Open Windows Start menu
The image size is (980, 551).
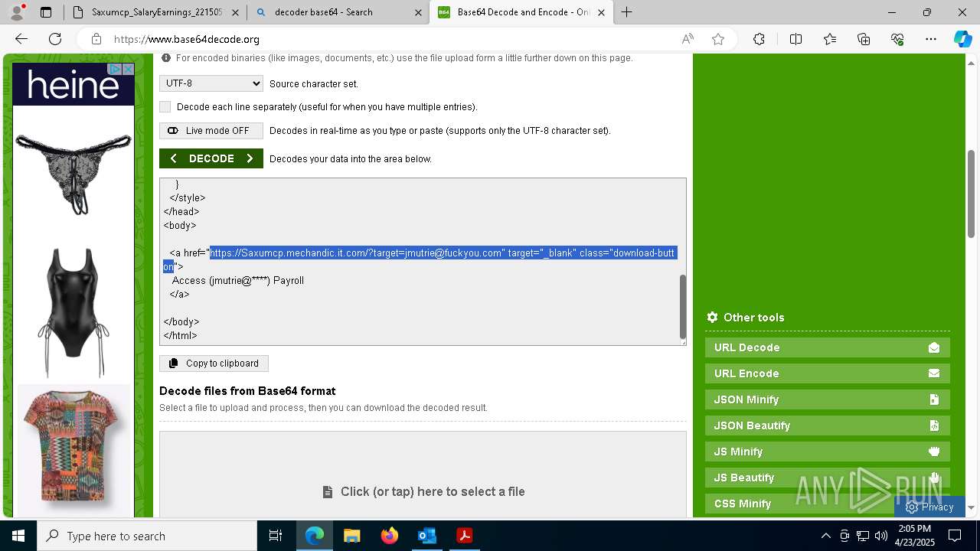(18, 536)
